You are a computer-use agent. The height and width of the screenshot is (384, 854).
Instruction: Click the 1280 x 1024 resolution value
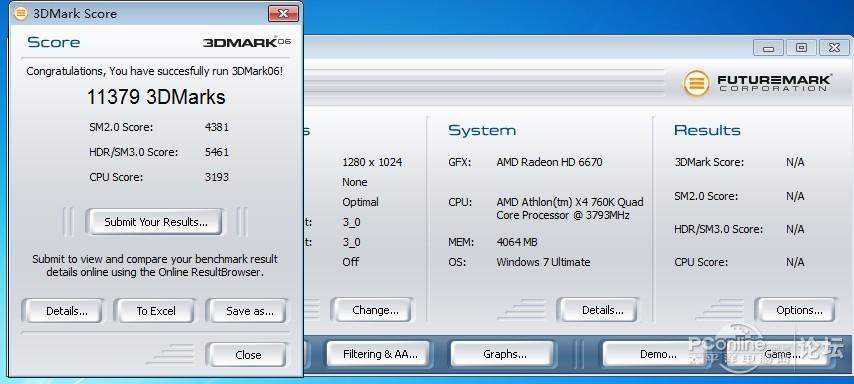372,162
